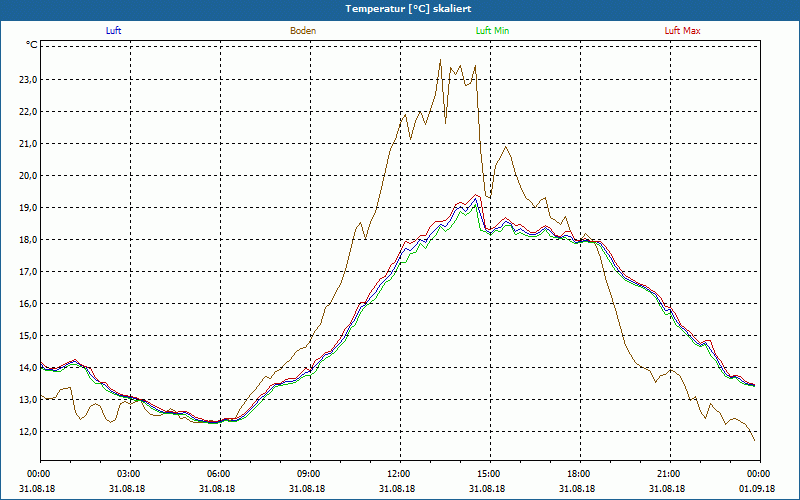Click the 16,0 y-axis value

tap(28, 304)
